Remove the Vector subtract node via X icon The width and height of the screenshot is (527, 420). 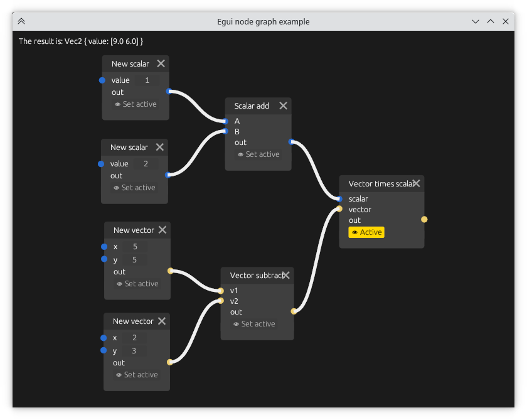(286, 275)
